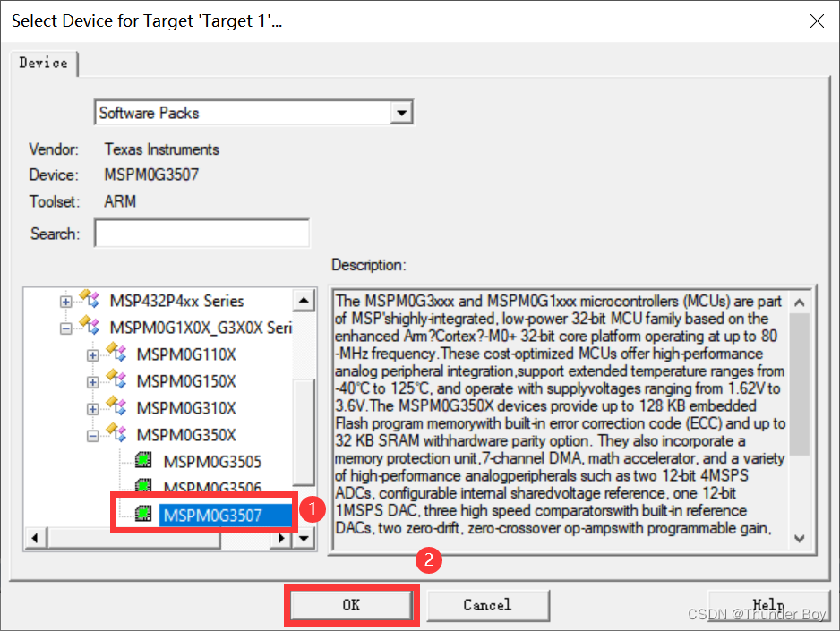Click the MSPM0G1X0X_G3X0X Series family icon
The image size is (840, 631).
90,325
